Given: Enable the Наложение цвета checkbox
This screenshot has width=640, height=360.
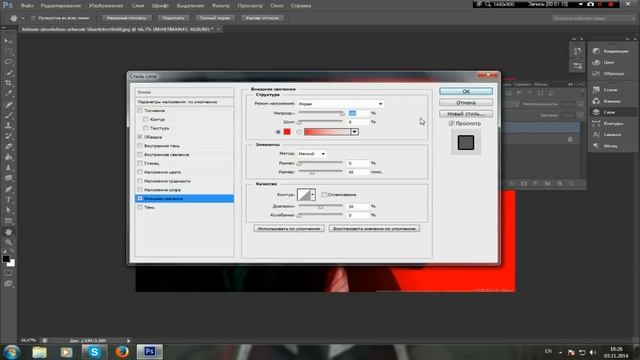Looking at the screenshot, I should coord(140,172).
